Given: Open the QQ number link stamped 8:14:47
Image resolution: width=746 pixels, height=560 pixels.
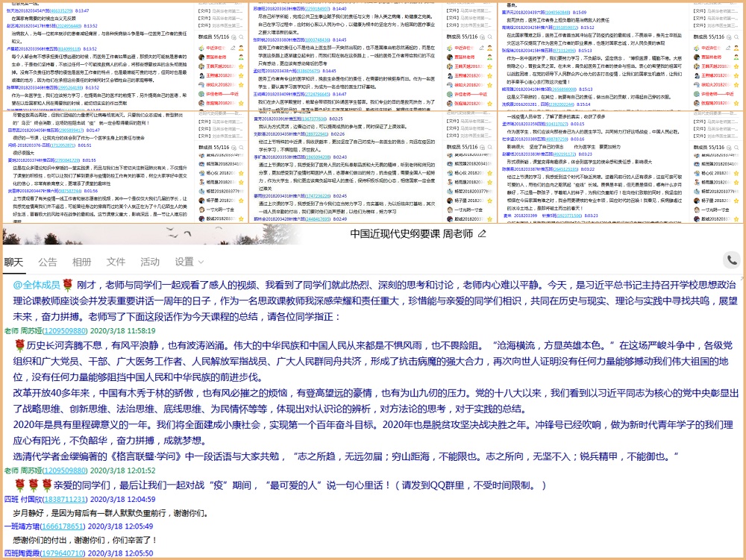Looking at the screenshot, I should coord(317,94).
